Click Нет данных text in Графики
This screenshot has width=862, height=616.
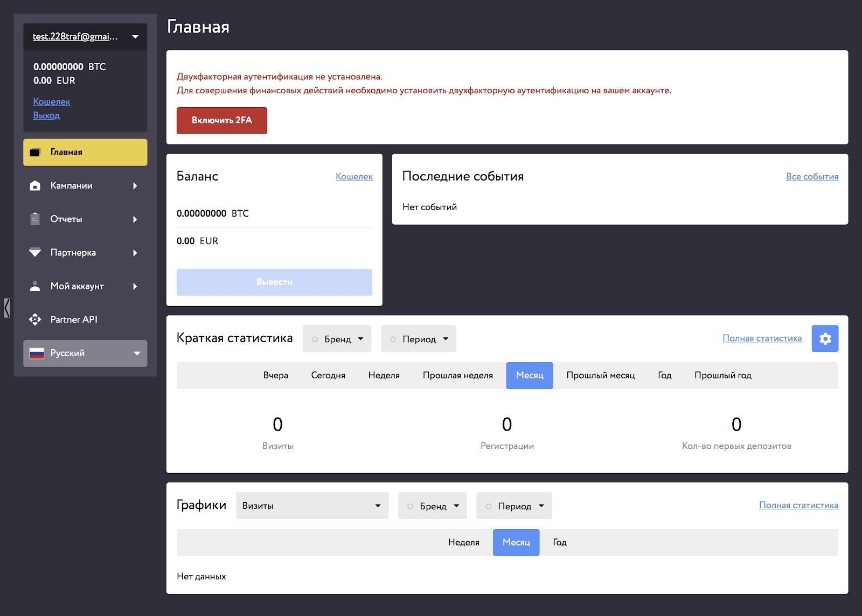pos(201,577)
